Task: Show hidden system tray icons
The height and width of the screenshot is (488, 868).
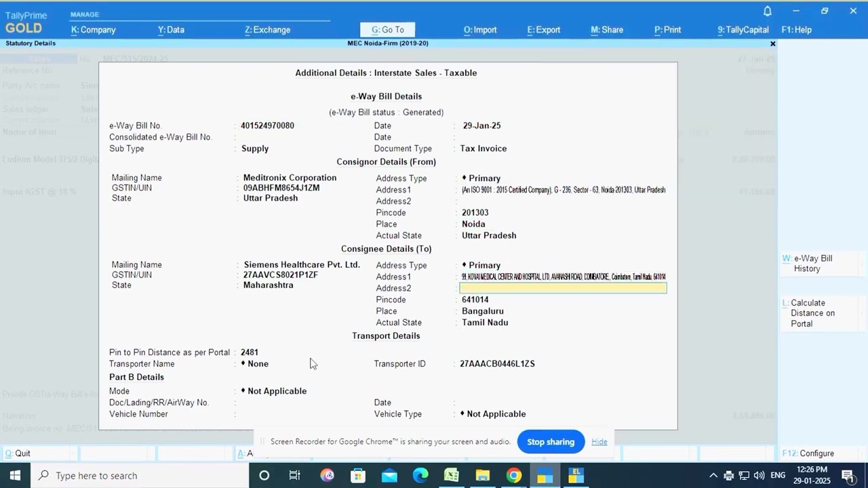Action: (x=713, y=476)
